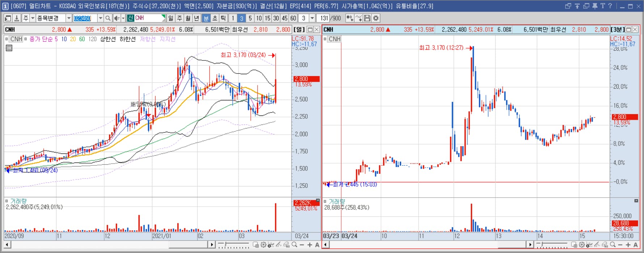The width and height of the screenshot is (644, 253).
Task: Click the speaker sound icon
Action: pos(116,18)
